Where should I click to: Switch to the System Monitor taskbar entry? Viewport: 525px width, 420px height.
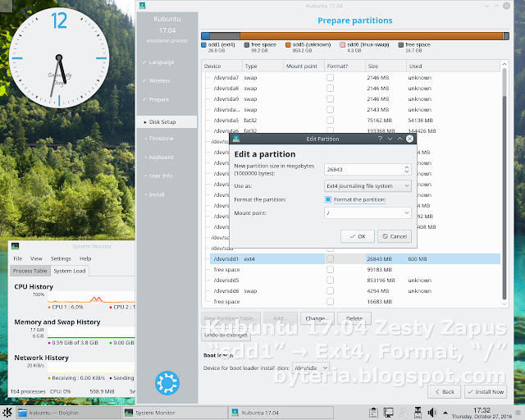[174, 413]
